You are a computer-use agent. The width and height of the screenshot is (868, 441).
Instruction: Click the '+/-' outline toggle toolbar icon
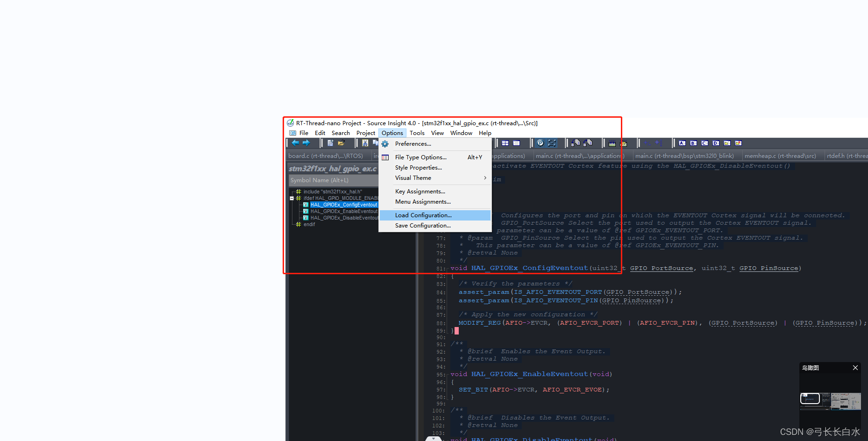tap(647, 143)
